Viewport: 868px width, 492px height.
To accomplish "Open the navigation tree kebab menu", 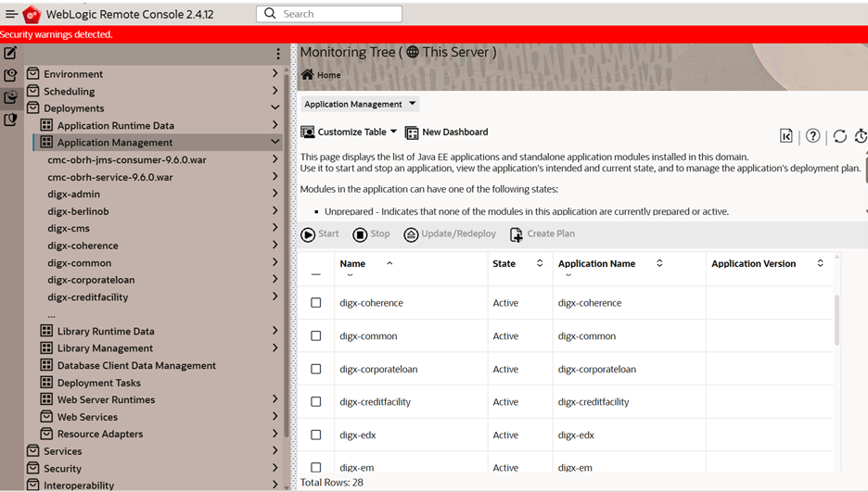I will pyautogui.click(x=278, y=54).
